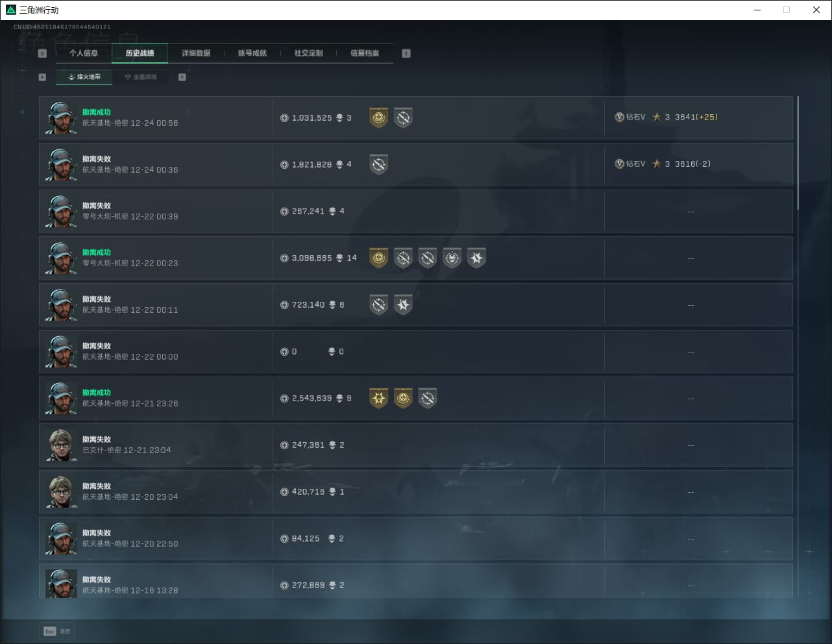Screen dimensions: 832x644
Task: Open the 信誉档案 tab
Action: (x=365, y=53)
